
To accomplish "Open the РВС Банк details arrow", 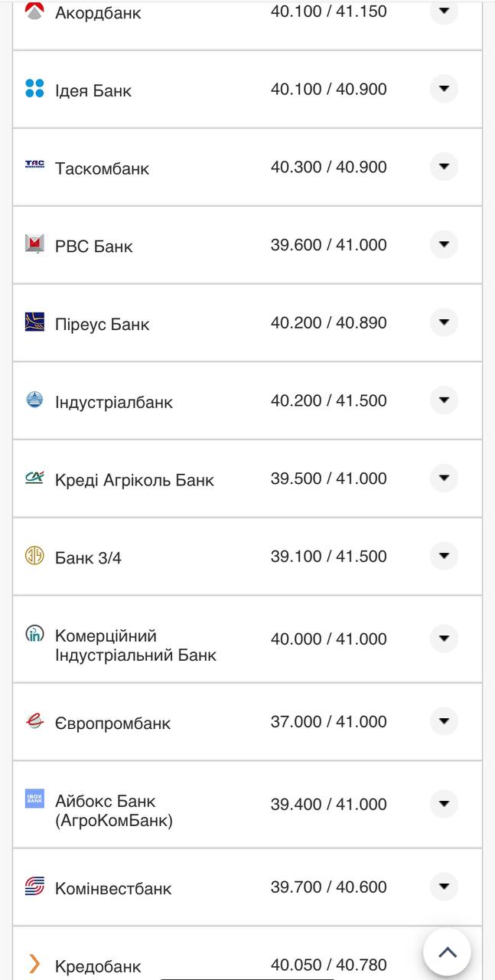I will pos(444,244).
